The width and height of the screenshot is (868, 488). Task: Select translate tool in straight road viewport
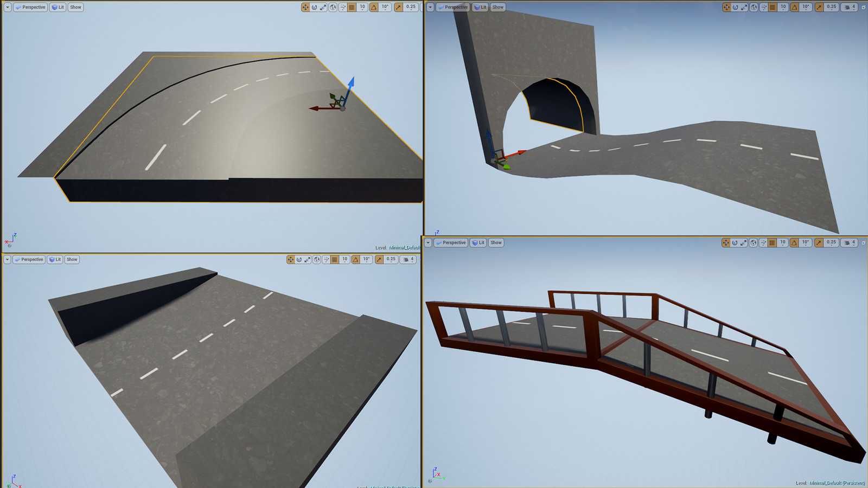tap(291, 259)
